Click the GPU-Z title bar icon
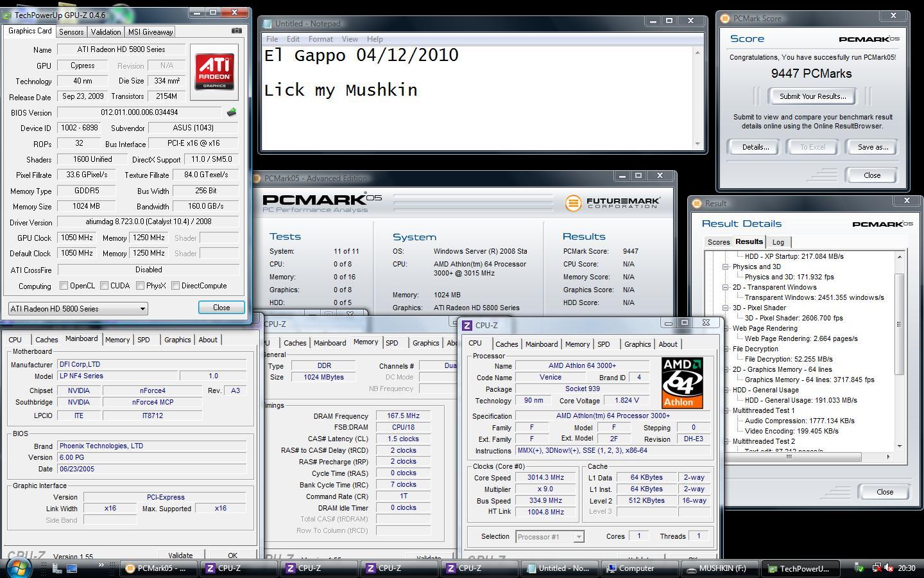This screenshot has height=578, width=924. click(6, 15)
